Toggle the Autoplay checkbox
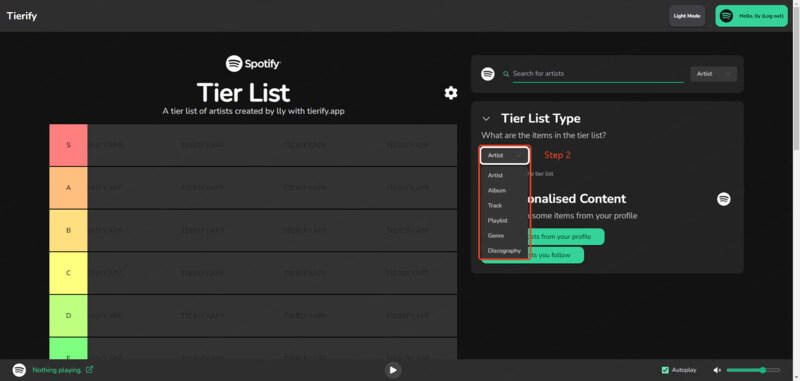The image size is (800, 381). click(665, 370)
